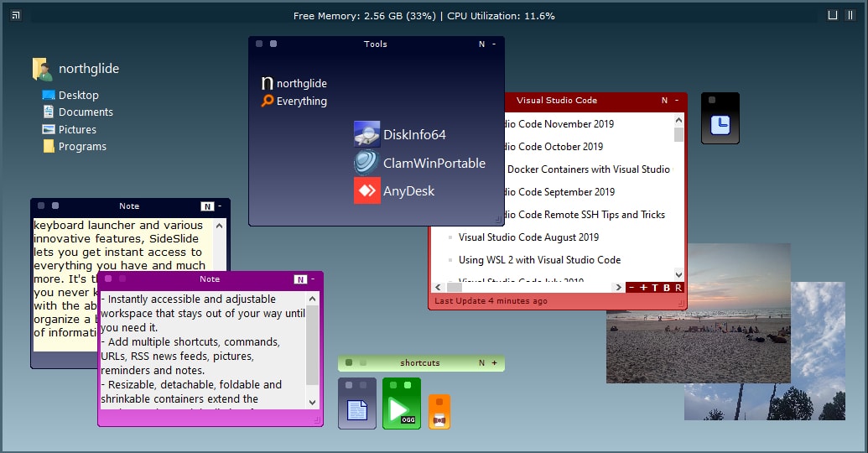868x453 pixels.
Task: Open 'Visual Studio Code August 2019' feed item
Action: [x=528, y=237]
